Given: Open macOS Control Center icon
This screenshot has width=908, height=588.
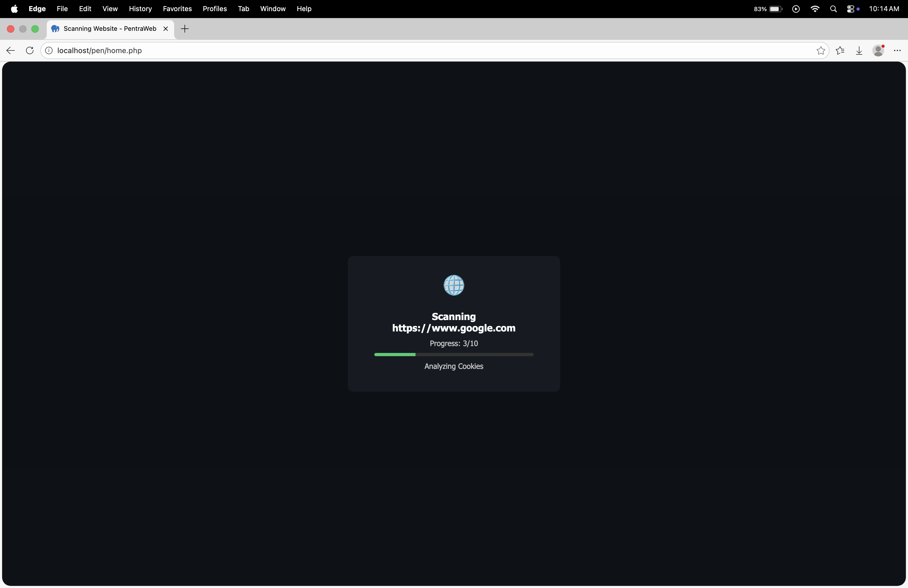Looking at the screenshot, I should (x=850, y=9).
